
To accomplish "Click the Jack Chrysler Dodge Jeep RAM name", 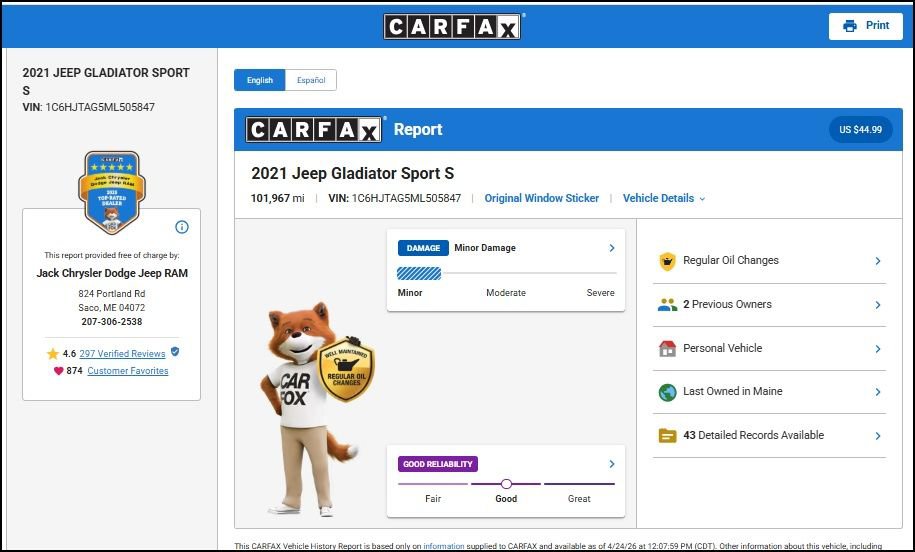I will pos(112,273).
